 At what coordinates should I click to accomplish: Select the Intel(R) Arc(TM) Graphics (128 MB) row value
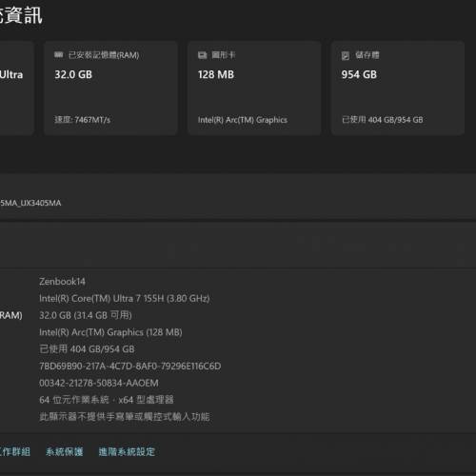click(x=110, y=332)
